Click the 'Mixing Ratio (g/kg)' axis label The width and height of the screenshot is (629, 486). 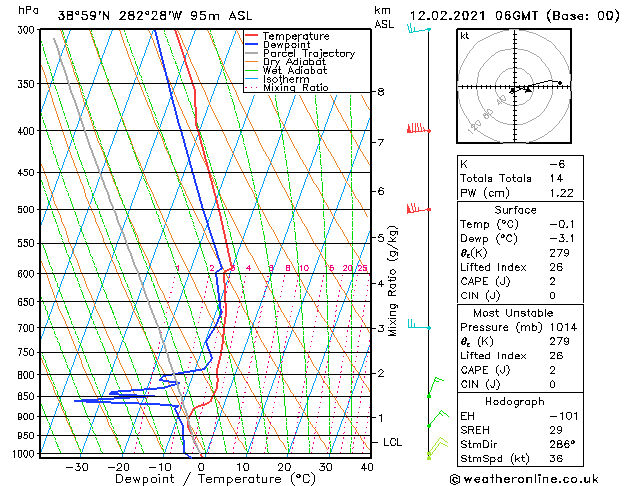pyautogui.click(x=392, y=281)
